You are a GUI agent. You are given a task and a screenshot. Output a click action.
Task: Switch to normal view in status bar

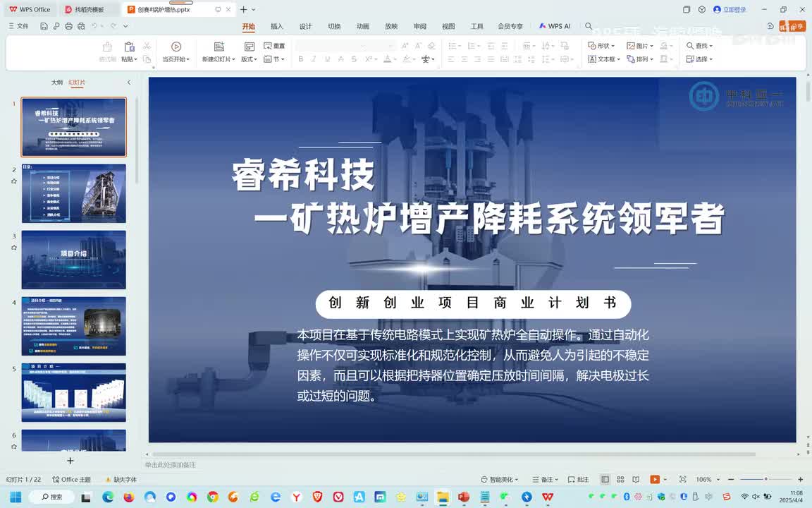pos(605,480)
